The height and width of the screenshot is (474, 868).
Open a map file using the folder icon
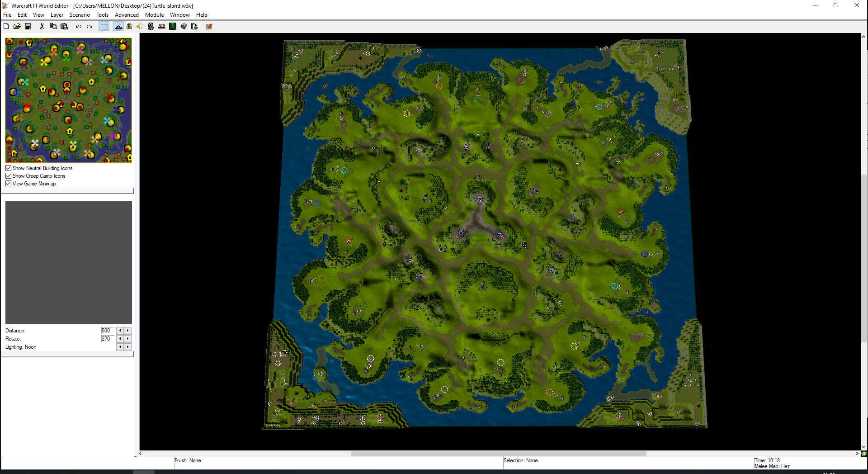[x=17, y=26]
